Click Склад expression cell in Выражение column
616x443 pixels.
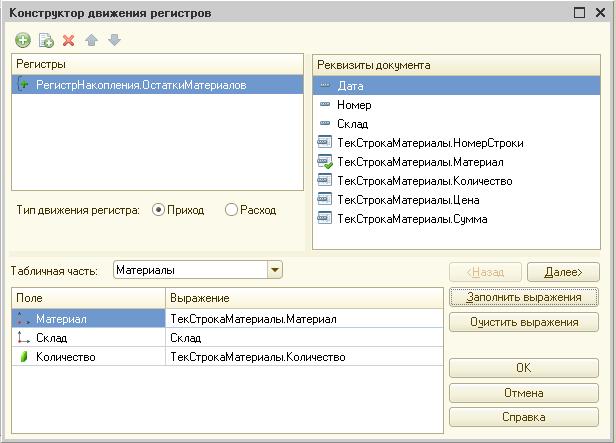[304, 337]
